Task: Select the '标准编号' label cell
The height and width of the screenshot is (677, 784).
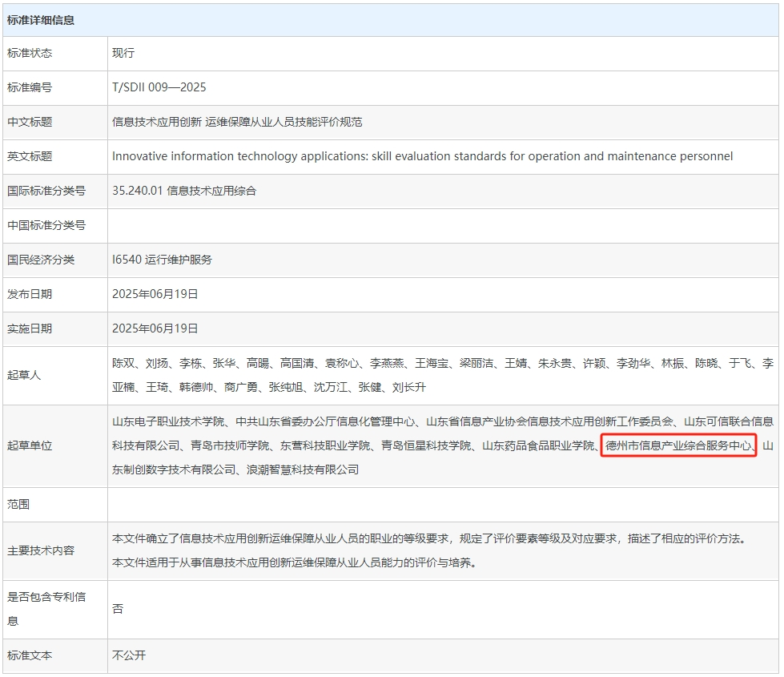Action: coord(30,87)
